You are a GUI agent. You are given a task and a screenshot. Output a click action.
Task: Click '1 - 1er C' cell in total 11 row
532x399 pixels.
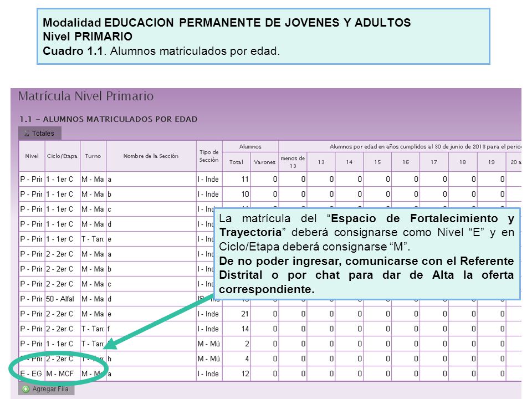pos(63,179)
